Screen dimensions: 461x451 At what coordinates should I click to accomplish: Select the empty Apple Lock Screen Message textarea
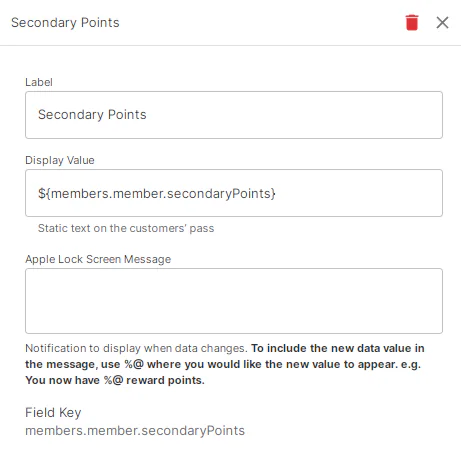pos(234,301)
